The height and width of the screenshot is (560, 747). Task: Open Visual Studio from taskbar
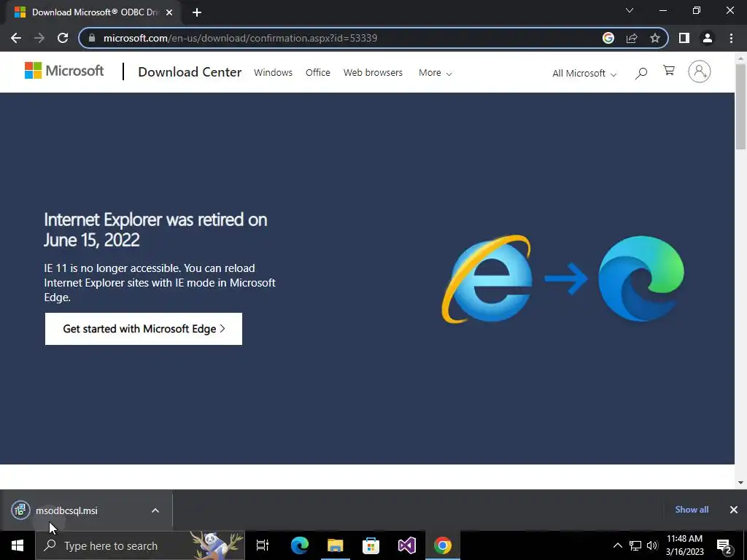point(407,545)
